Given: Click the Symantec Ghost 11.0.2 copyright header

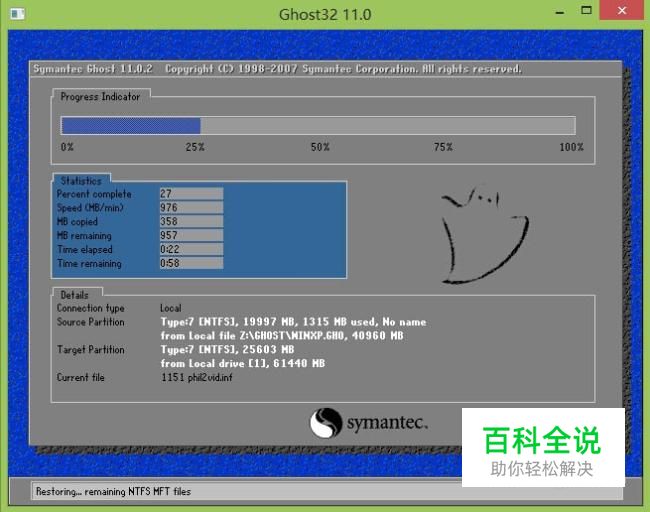Looking at the screenshot, I should click(x=277, y=69).
